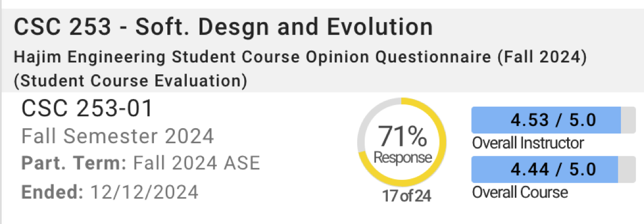Image resolution: width=644 pixels, height=224 pixels.
Task: Open the Overall Course label
Action: pos(519,192)
